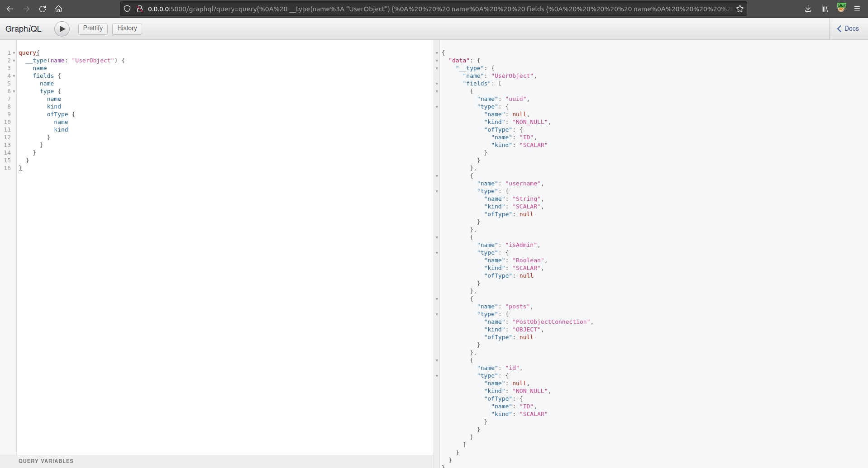Expand the Docs explorer panel
The width and height of the screenshot is (868, 468).
[x=848, y=28]
